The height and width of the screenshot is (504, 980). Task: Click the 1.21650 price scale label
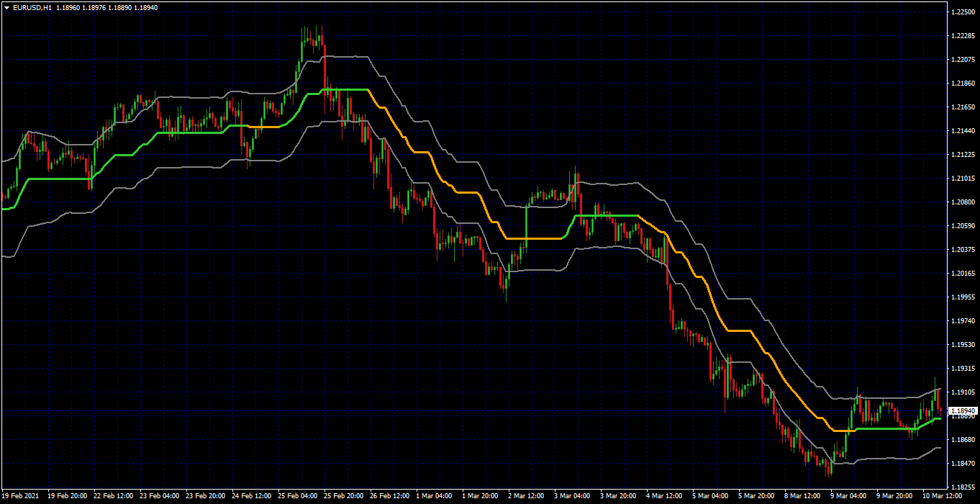[x=963, y=107]
